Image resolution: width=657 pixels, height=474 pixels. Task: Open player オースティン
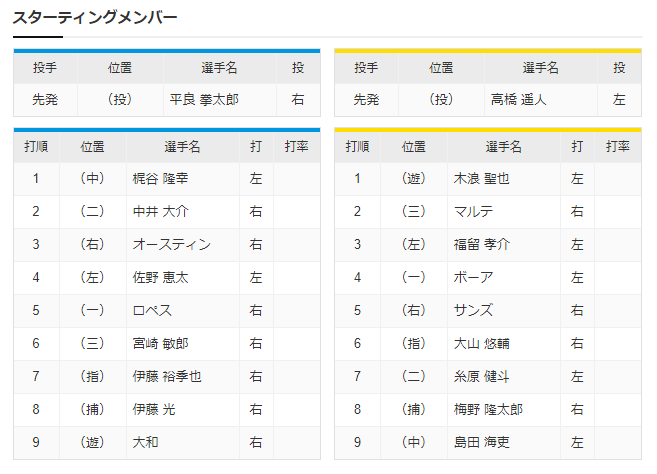coord(172,244)
